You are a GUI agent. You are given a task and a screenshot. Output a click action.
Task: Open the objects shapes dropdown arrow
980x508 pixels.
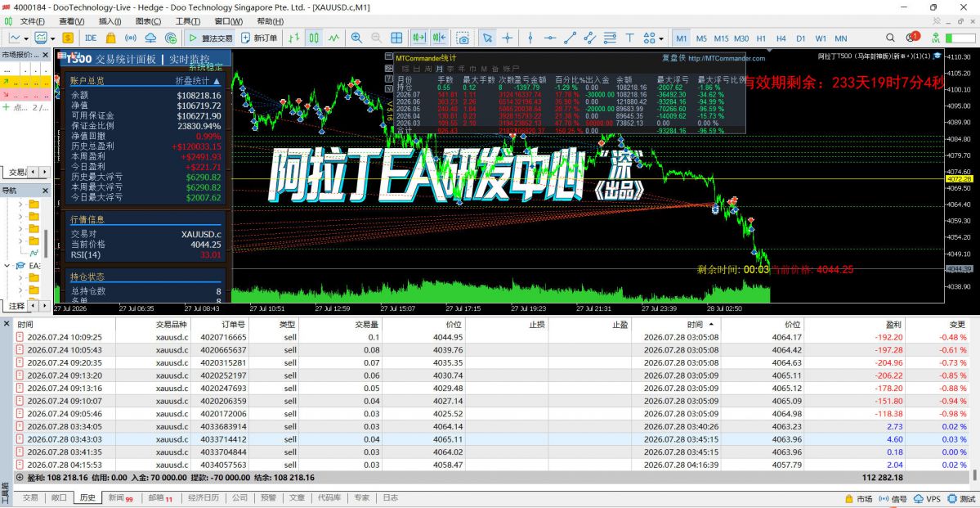[x=661, y=38]
